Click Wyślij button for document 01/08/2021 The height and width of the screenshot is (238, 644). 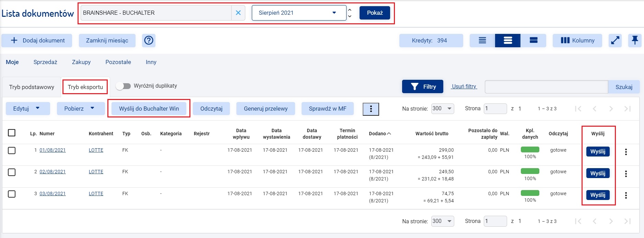(598, 151)
